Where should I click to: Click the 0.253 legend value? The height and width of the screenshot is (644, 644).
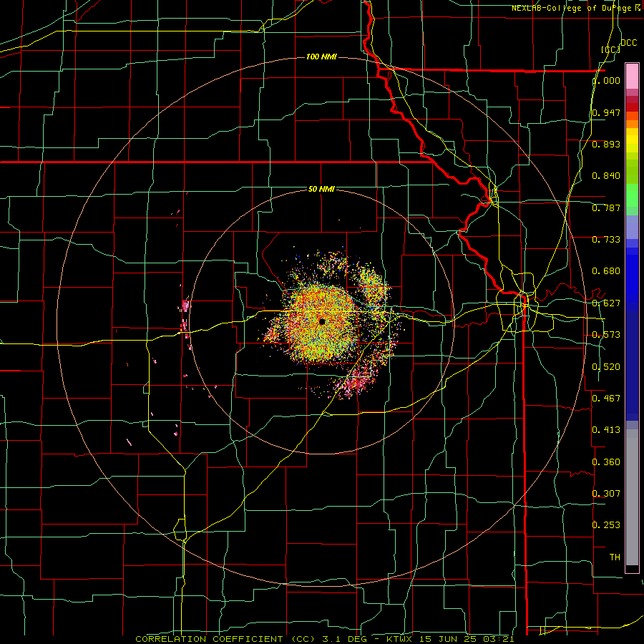[606, 525]
